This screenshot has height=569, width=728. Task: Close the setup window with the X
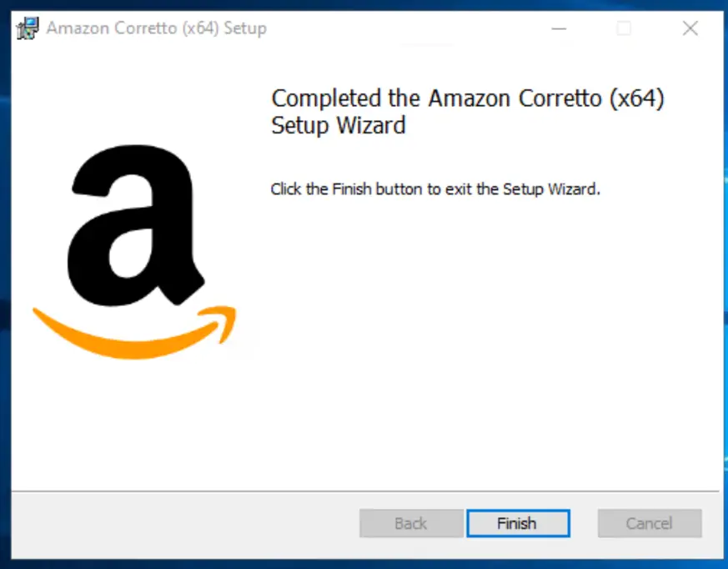(690, 29)
